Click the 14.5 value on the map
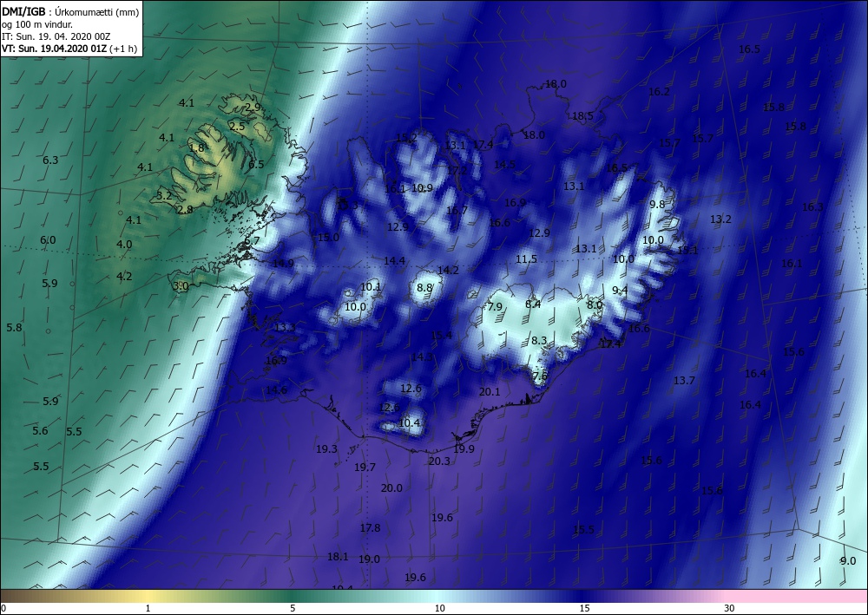The width and height of the screenshot is (868, 615). pyautogui.click(x=504, y=164)
